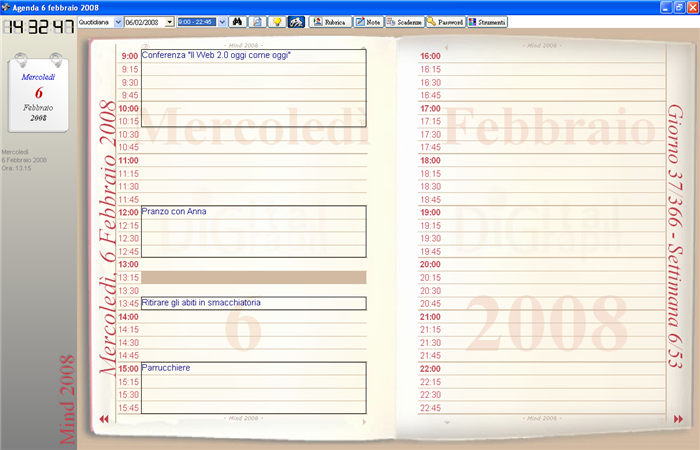
Task: Select the Conferenza Il Web 2.0 appointment
Action: pos(254,88)
